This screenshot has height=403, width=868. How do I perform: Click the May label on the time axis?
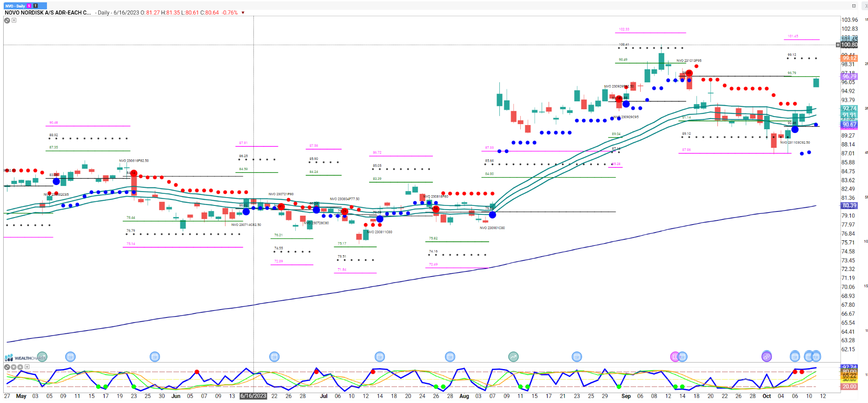point(21,396)
